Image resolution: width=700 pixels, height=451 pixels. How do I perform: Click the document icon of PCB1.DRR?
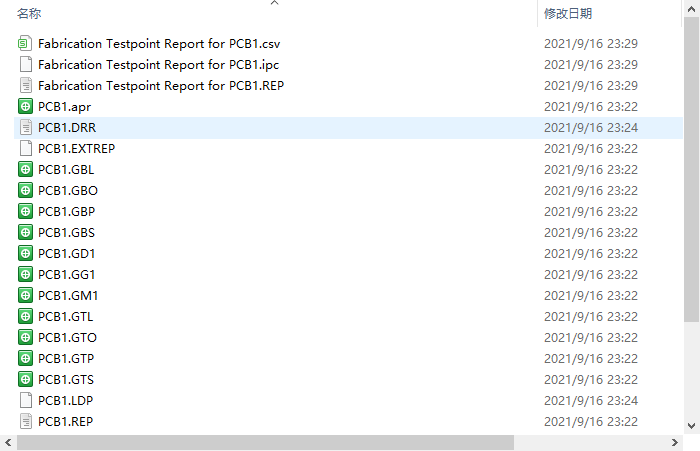coord(25,127)
